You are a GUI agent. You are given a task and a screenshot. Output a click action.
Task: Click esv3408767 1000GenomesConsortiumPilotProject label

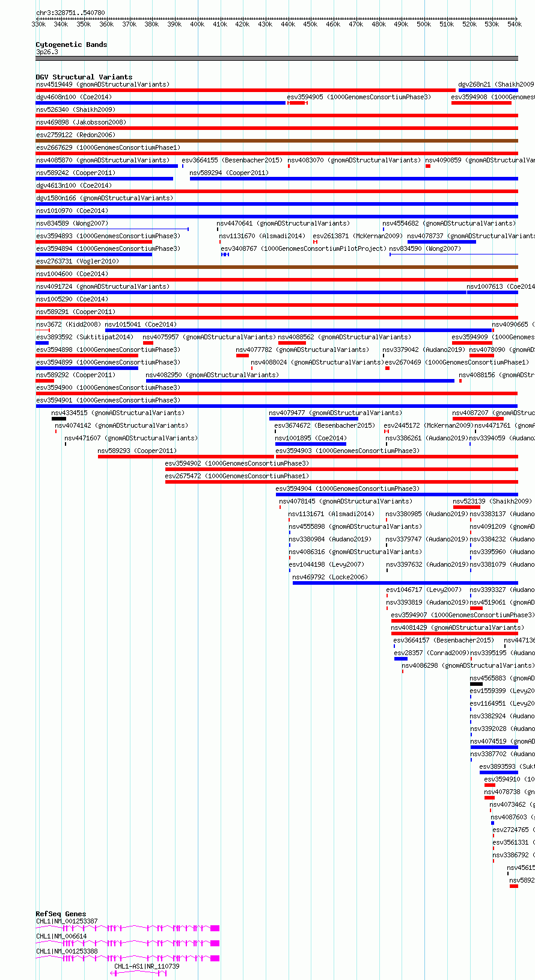pos(303,249)
